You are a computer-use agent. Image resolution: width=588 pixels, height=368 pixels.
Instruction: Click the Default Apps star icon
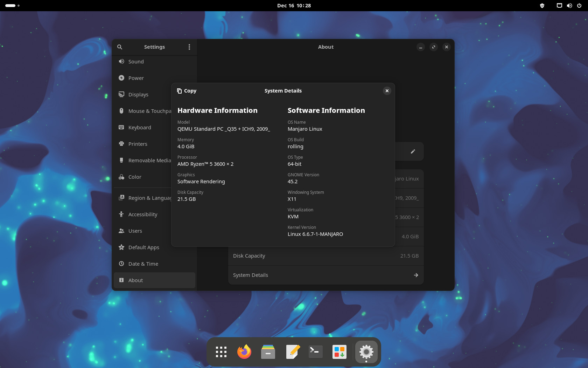[121, 247]
